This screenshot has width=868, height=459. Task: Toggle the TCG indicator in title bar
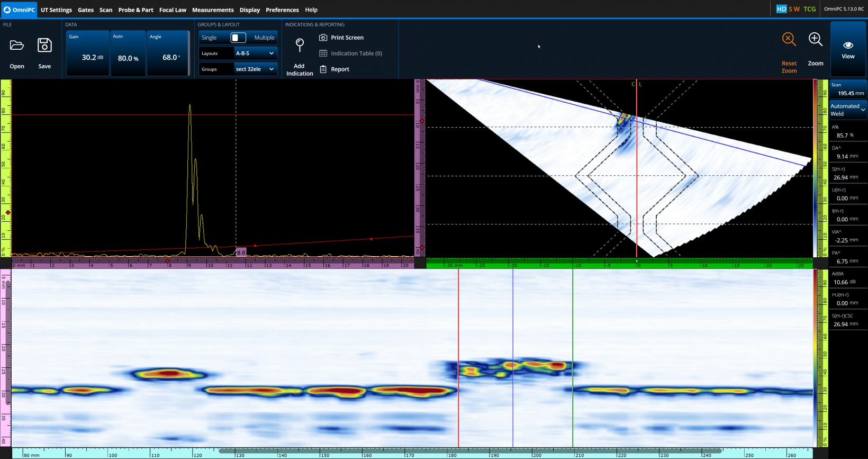[x=809, y=9]
